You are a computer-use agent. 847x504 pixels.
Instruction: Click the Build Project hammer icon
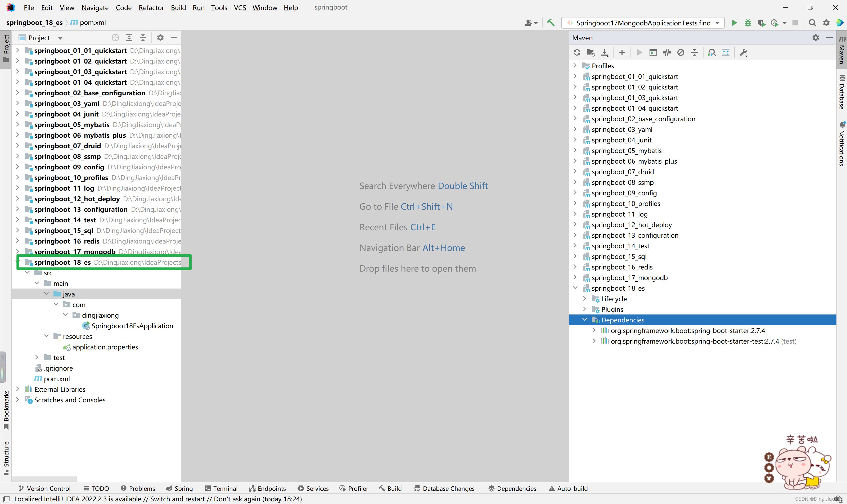pos(551,23)
